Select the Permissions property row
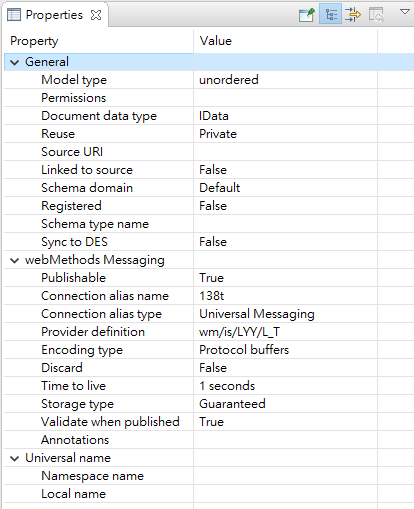The image size is (414, 509). coord(209,98)
